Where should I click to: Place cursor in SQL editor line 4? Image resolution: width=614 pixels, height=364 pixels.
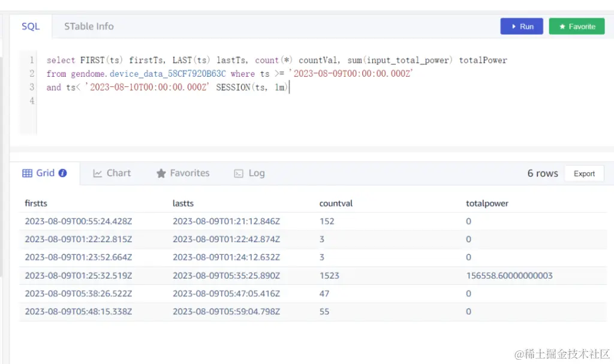[156, 101]
